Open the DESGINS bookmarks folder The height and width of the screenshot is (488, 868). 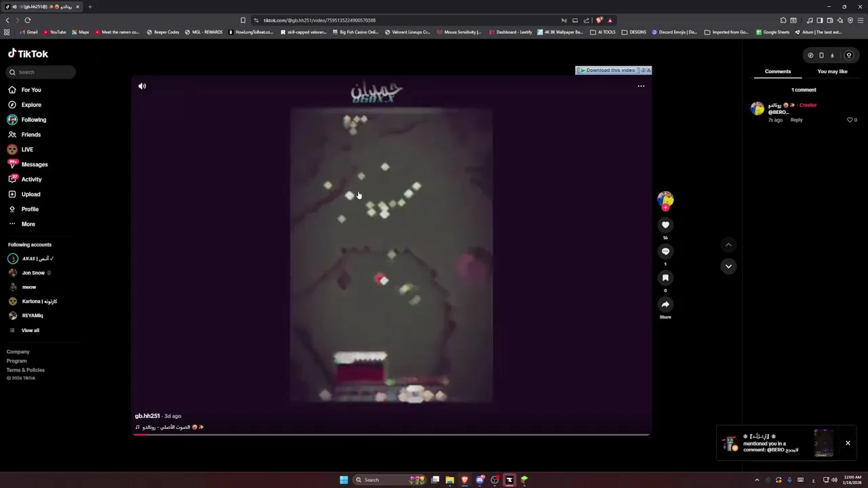[634, 32]
